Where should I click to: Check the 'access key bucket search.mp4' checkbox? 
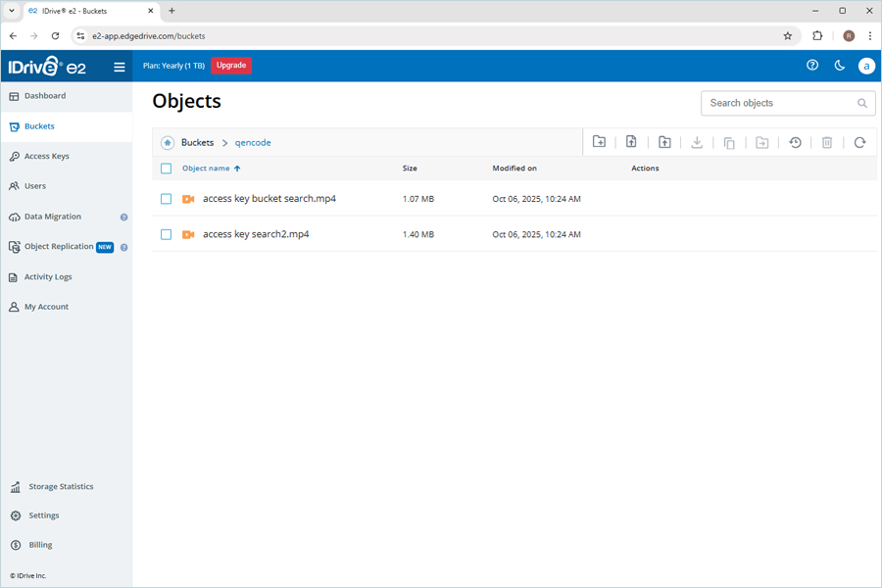166,199
